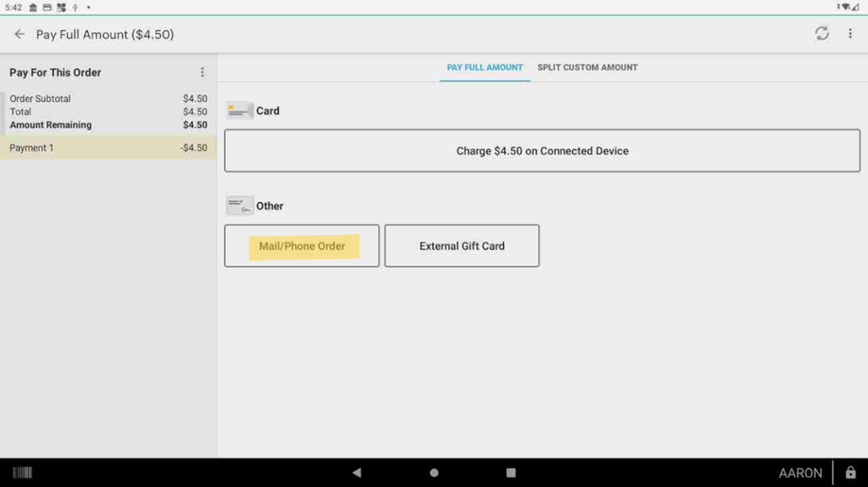This screenshot has width=868, height=487.
Task: Open Pay For This Order options menu
Action: (x=202, y=73)
